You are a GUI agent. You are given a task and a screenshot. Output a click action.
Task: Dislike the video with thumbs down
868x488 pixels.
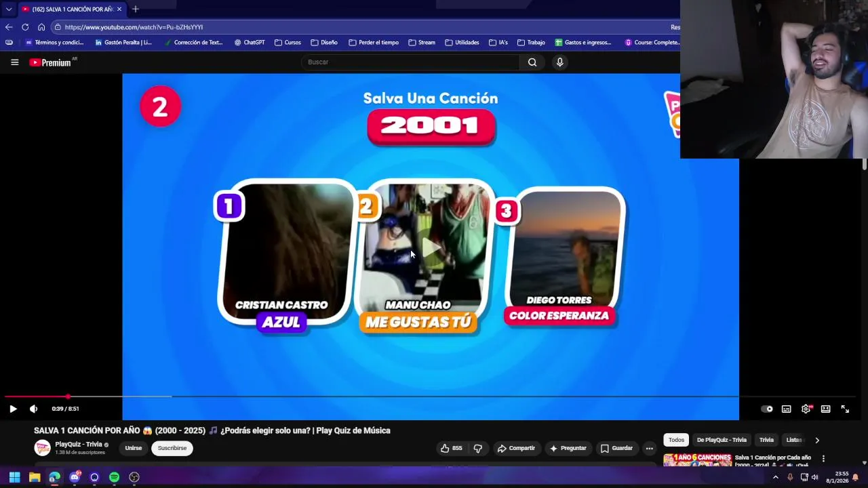tap(478, 448)
